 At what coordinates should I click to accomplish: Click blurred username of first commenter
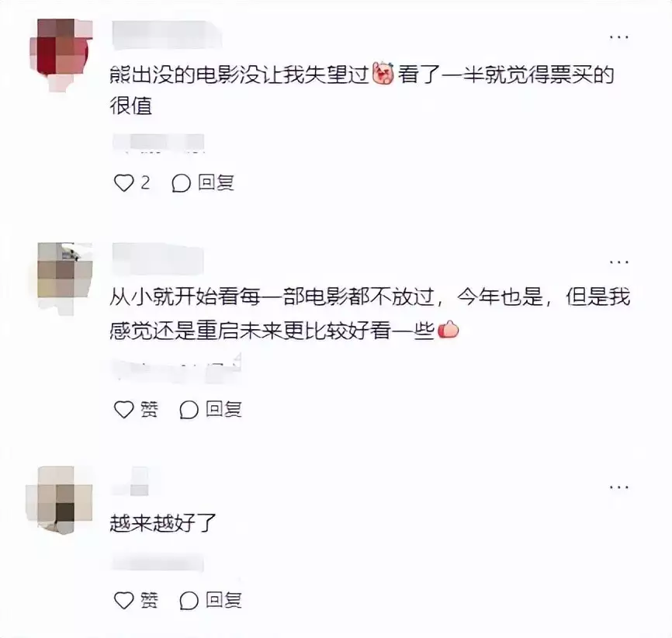tap(167, 35)
